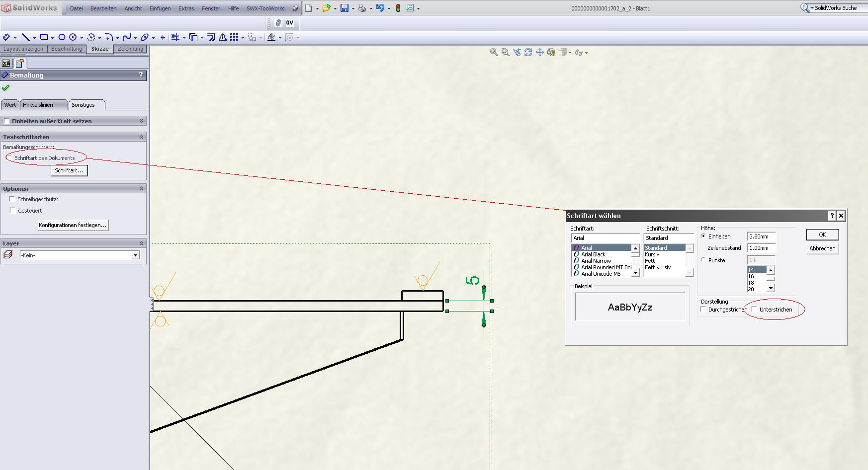
Task: Select the Rectangle sketch tool
Action: tap(44, 37)
